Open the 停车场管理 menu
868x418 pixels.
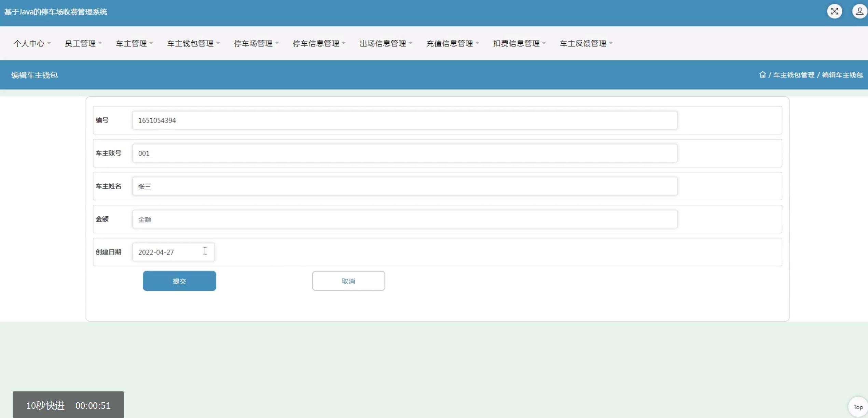tap(257, 43)
